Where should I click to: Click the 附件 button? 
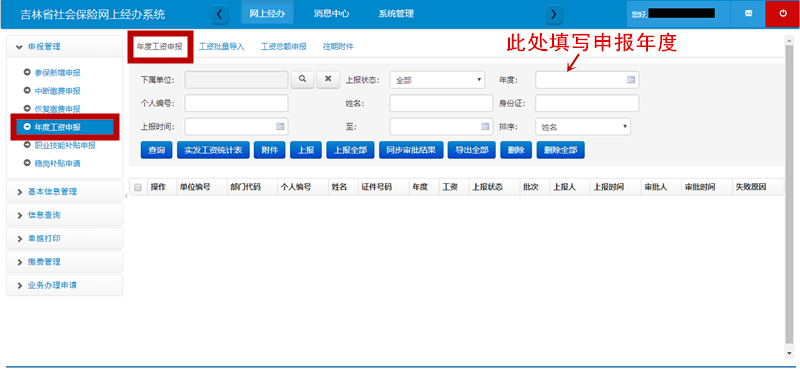point(269,150)
